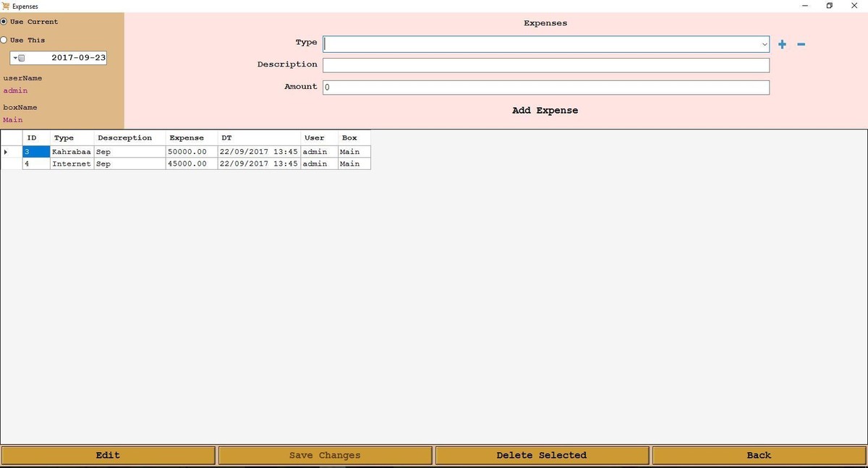The image size is (868, 468).
Task: Click the Delete Selected button
Action: (542, 455)
